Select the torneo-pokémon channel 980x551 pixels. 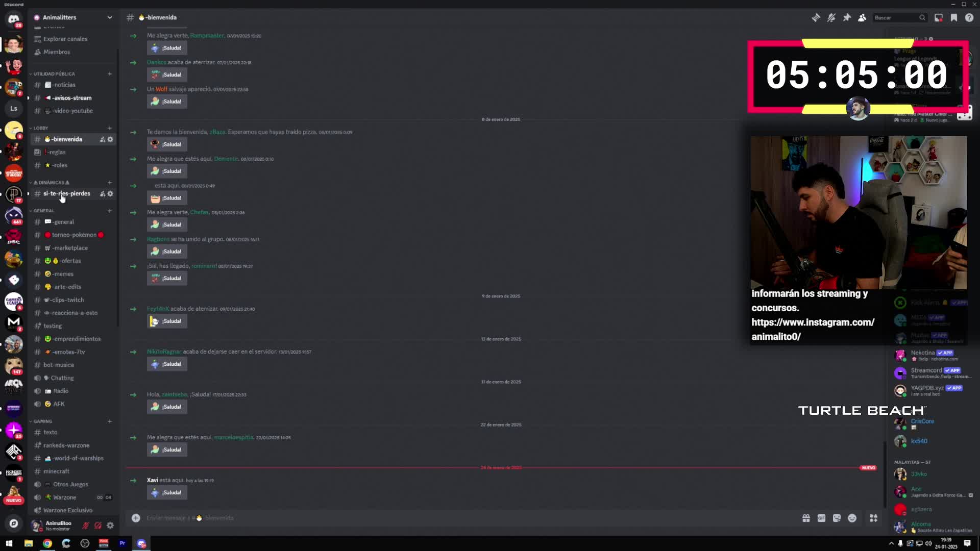pyautogui.click(x=71, y=235)
